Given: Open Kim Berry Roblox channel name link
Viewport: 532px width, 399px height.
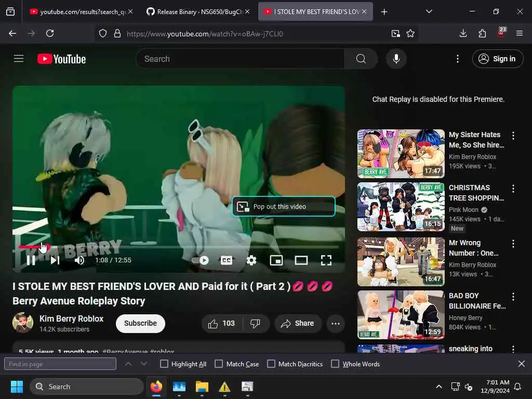Looking at the screenshot, I should 71,318.
